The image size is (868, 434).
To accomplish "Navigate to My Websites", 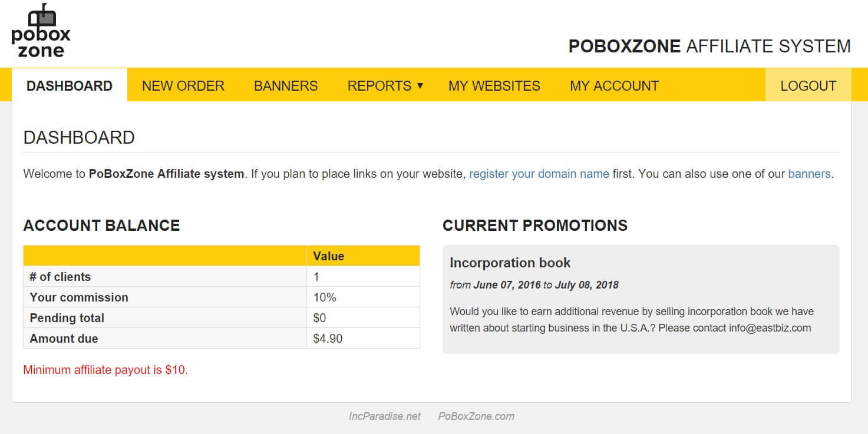I will 494,85.
